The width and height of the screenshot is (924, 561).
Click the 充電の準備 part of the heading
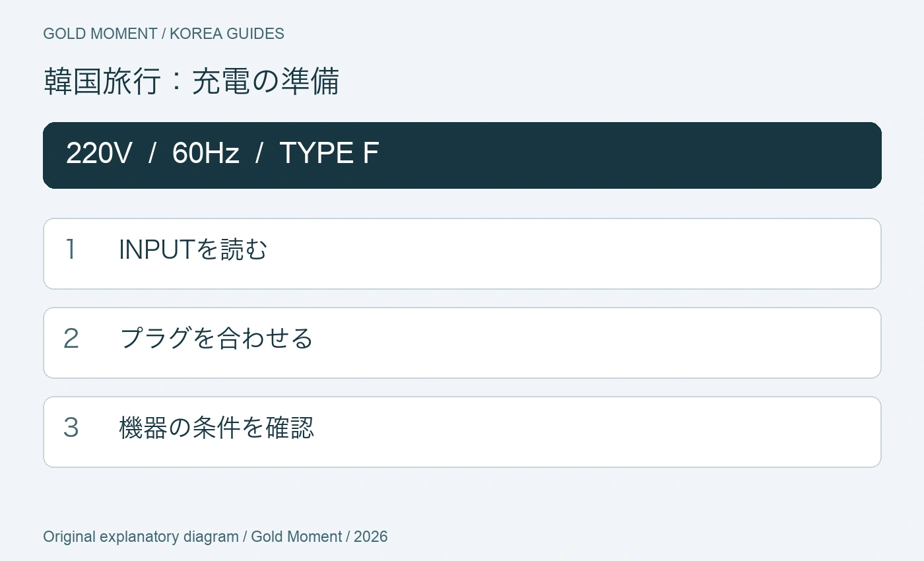coord(265,82)
